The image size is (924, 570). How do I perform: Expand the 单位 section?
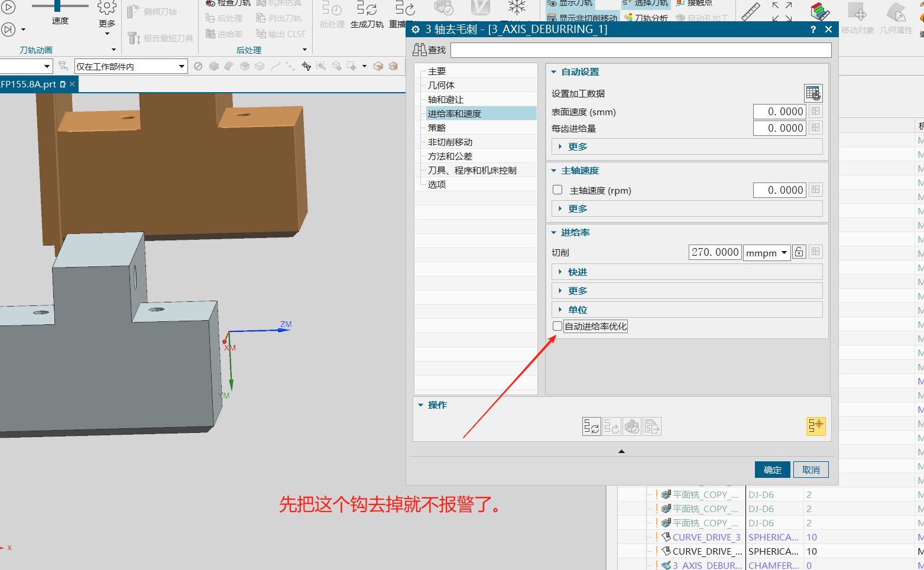(x=686, y=310)
